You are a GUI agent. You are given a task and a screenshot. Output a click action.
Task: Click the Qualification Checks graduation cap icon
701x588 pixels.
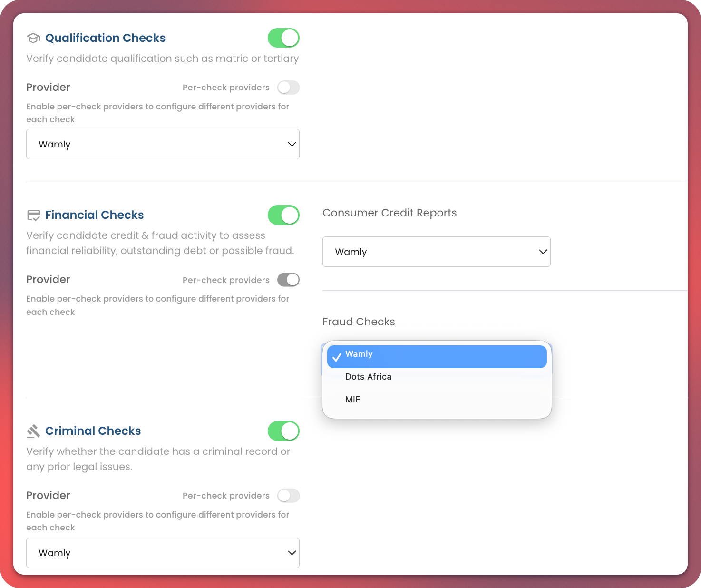(x=33, y=38)
